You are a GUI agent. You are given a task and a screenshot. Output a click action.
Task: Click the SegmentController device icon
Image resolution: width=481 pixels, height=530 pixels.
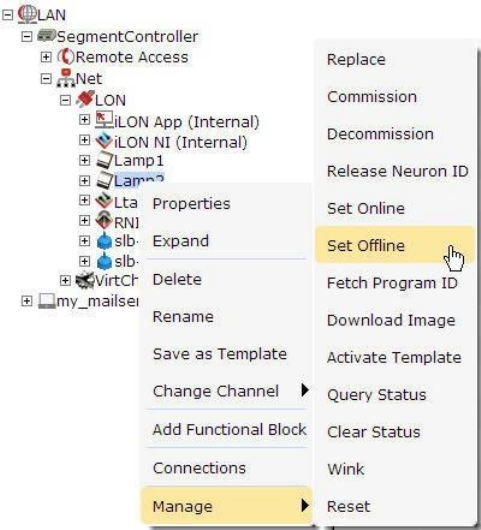[46, 36]
